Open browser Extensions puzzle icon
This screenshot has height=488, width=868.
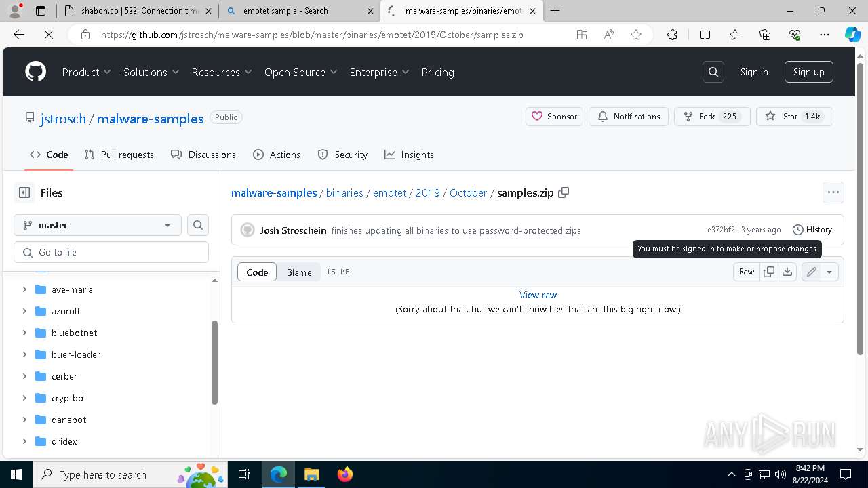(672, 35)
